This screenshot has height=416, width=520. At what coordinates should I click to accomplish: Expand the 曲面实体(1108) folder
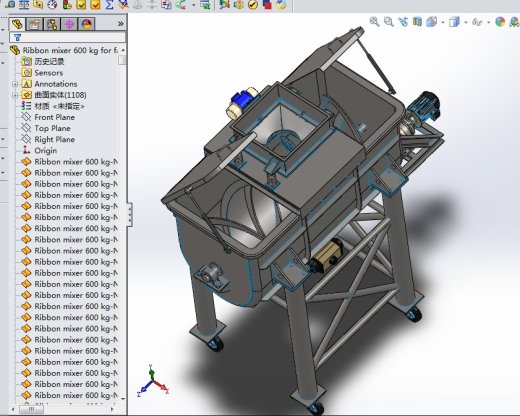click(x=15, y=95)
